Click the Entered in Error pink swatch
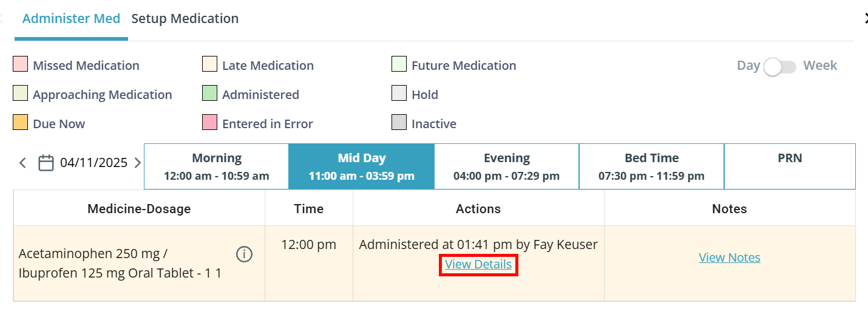The image size is (868, 314). [x=209, y=122]
